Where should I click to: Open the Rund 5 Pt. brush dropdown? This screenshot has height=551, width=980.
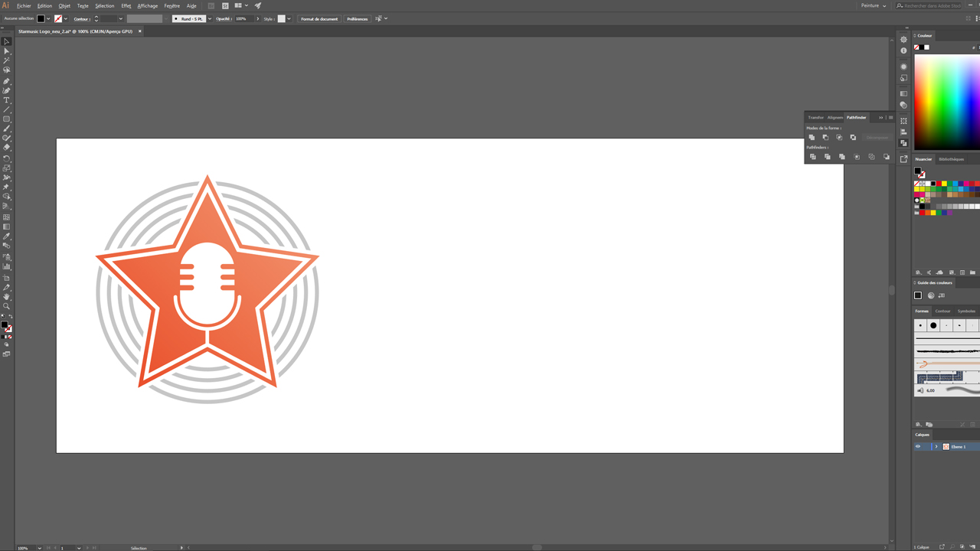[x=210, y=19]
